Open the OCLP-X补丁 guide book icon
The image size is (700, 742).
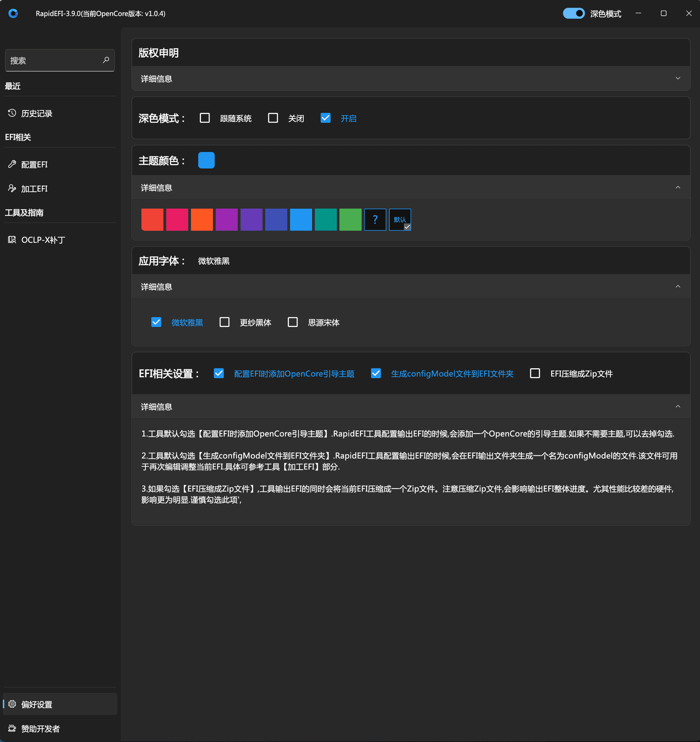(12, 240)
